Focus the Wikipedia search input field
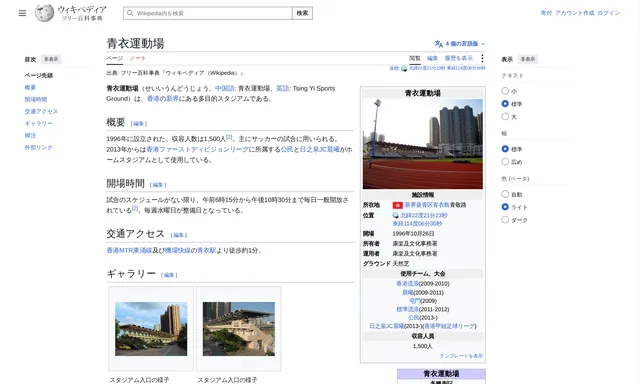 coord(208,13)
